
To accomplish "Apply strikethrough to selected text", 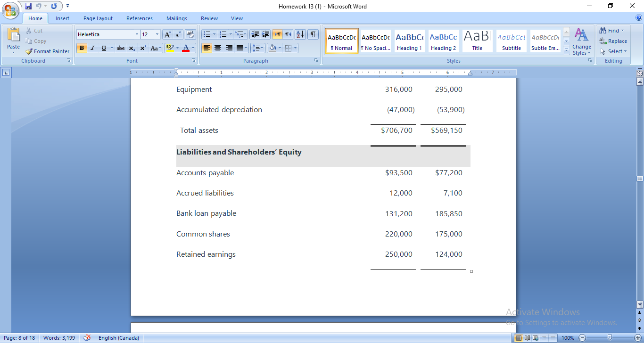I will coord(121,48).
